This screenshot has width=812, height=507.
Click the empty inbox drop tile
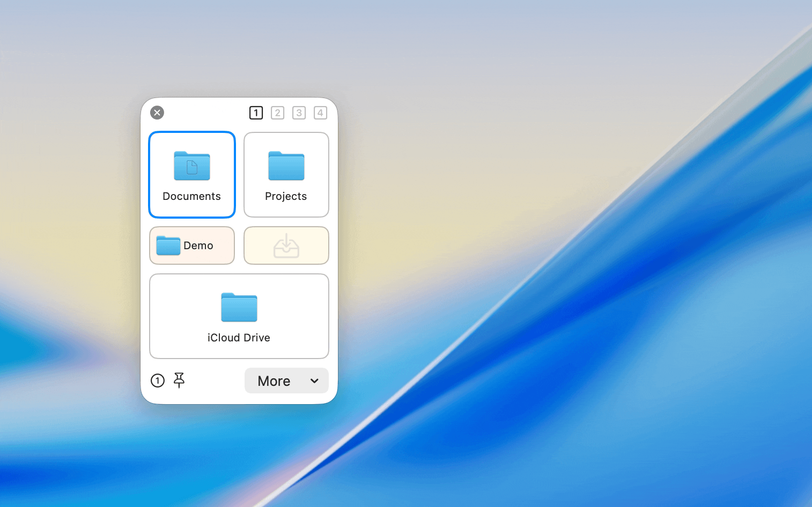[286, 245]
